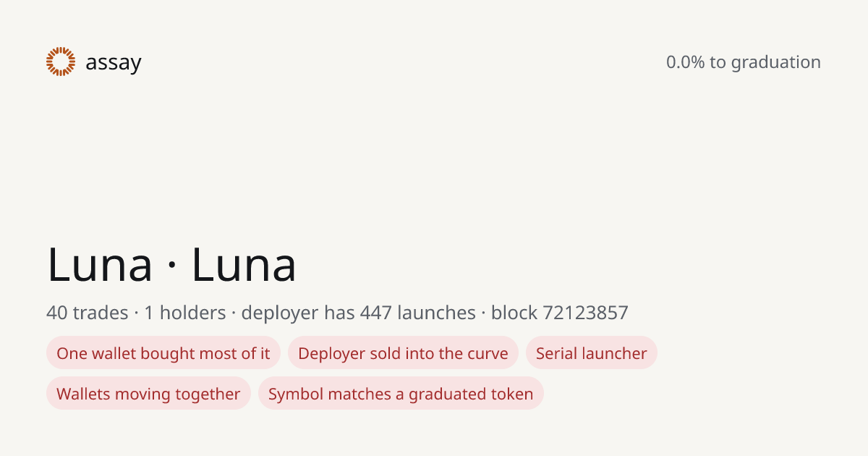This screenshot has height=456, width=868.
Task: Click the assay sunburst logo icon
Action: coord(61,62)
